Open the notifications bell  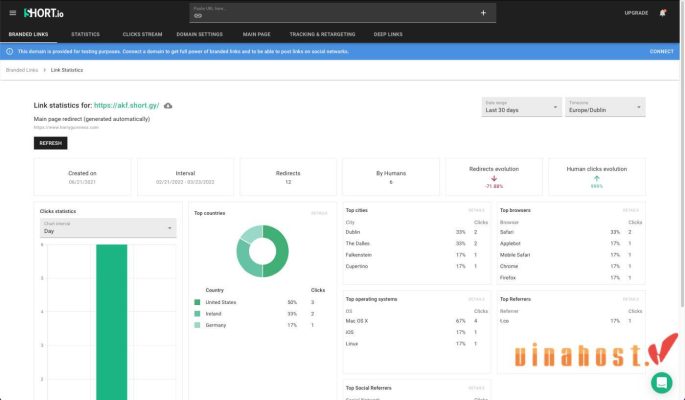tap(663, 13)
